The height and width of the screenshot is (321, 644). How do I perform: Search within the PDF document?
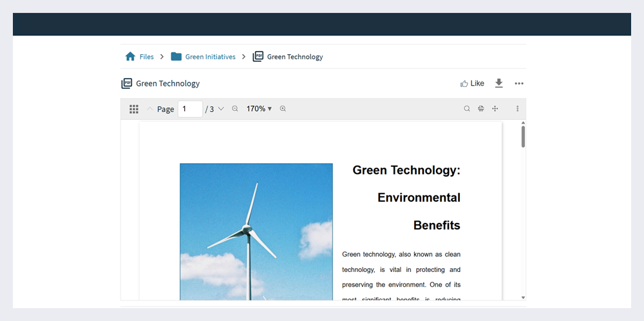(467, 109)
